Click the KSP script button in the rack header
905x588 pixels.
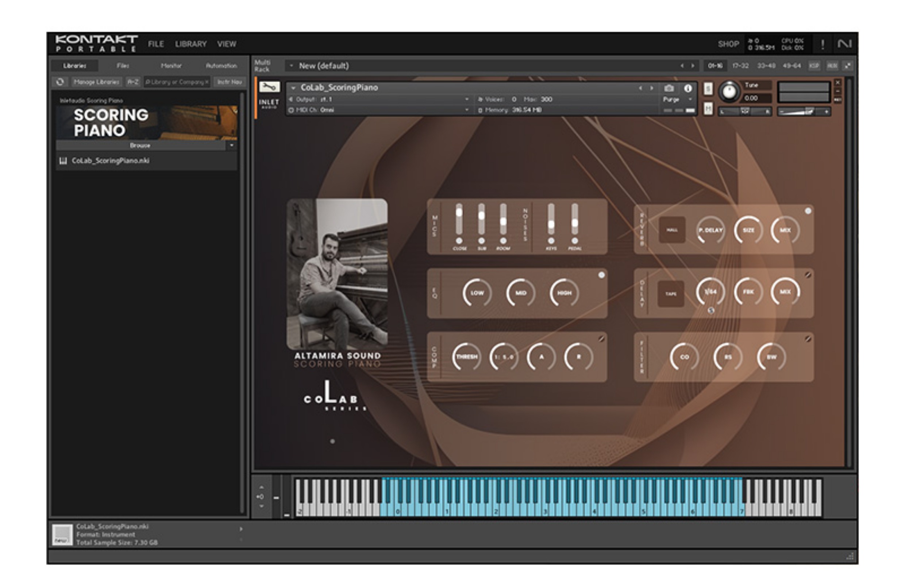814,65
